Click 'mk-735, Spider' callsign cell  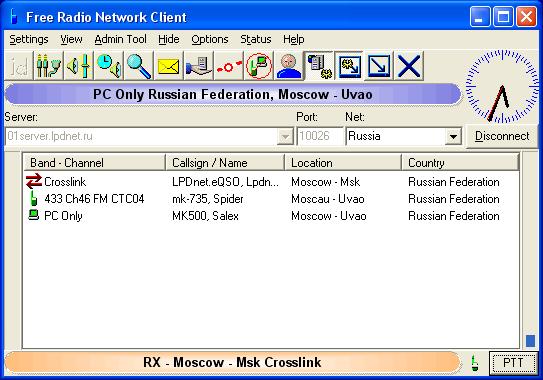(x=208, y=199)
